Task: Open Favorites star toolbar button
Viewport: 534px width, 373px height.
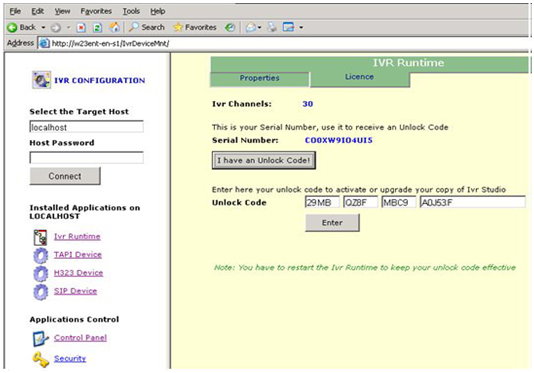Action: [x=195, y=27]
